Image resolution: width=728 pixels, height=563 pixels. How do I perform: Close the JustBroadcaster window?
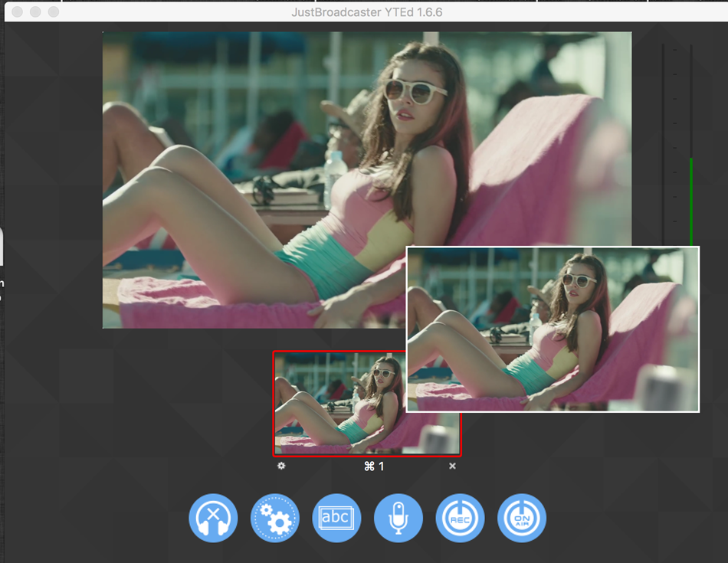click(17, 12)
